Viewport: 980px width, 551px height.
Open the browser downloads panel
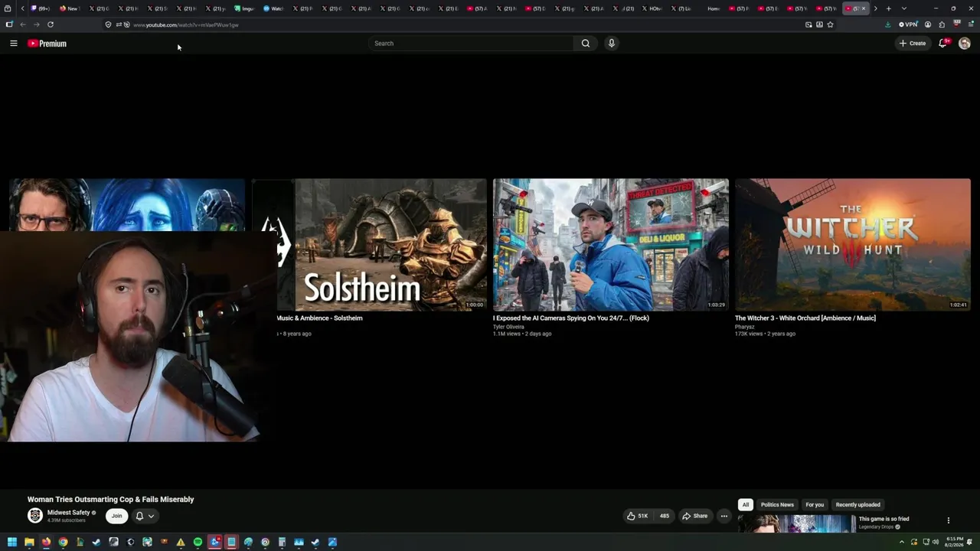point(887,24)
